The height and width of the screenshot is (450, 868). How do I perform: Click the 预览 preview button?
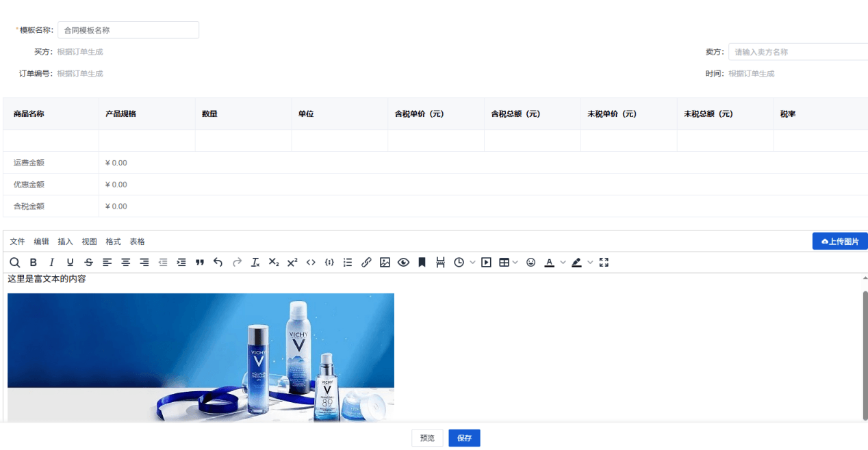click(x=427, y=438)
